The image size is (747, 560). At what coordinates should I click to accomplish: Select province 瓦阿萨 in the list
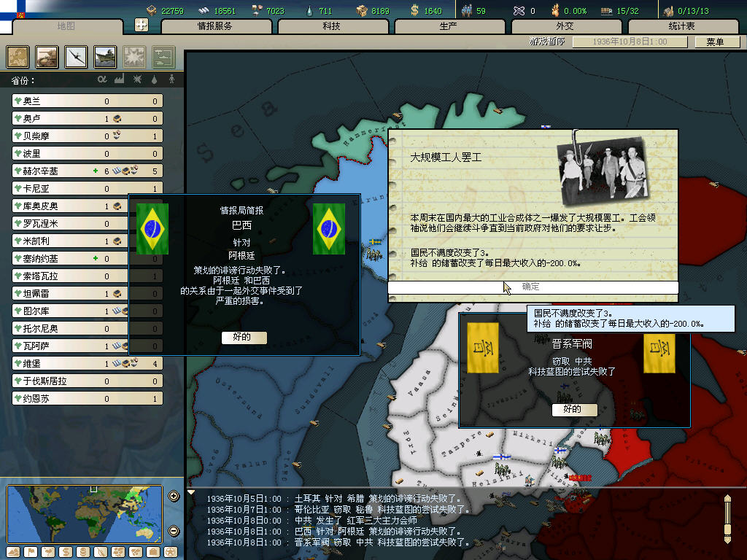click(x=71, y=346)
